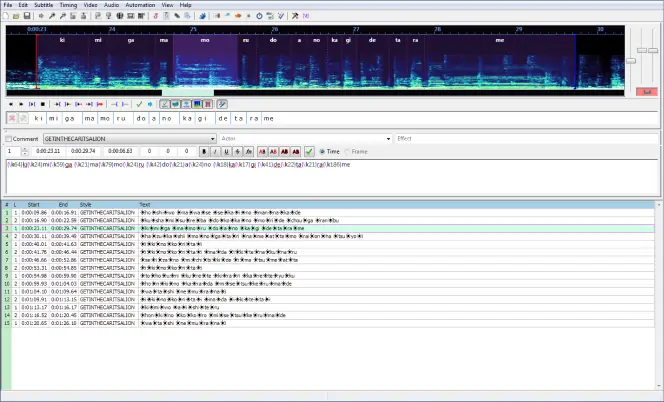Open the Styles Manager icon
The height and width of the screenshot is (402, 664).
pos(155,16)
